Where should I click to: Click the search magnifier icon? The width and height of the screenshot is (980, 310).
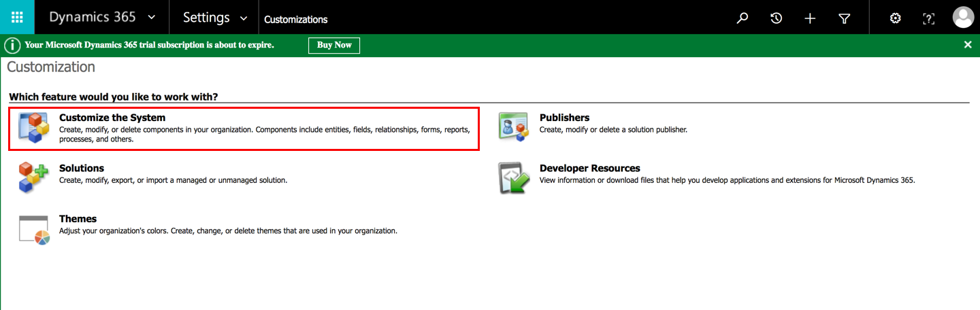pos(742,18)
